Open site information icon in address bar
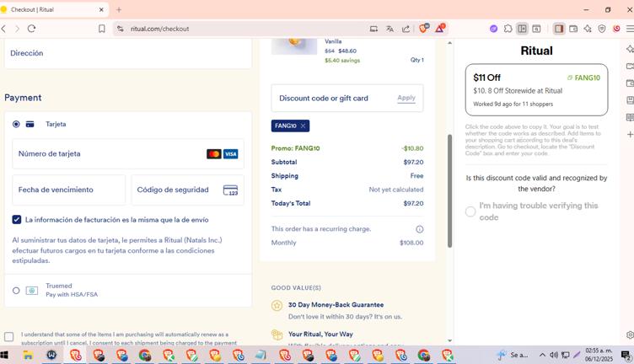 click(x=120, y=29)
